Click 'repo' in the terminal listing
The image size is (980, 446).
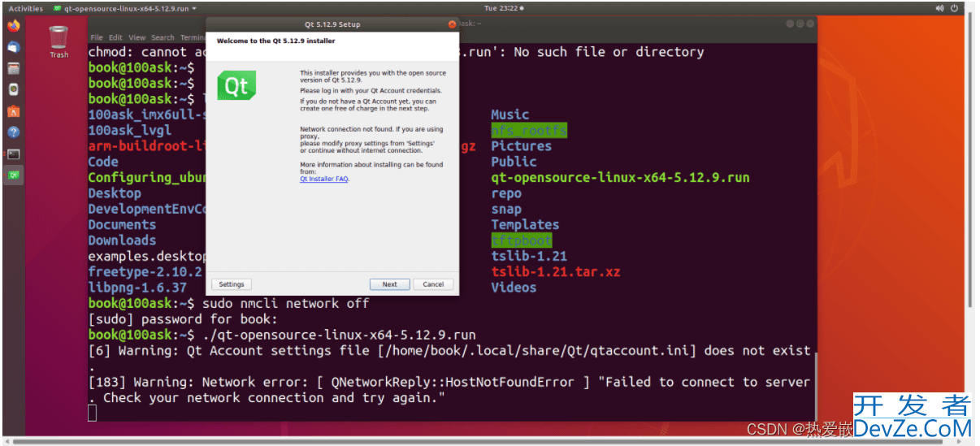click(506, 193)
